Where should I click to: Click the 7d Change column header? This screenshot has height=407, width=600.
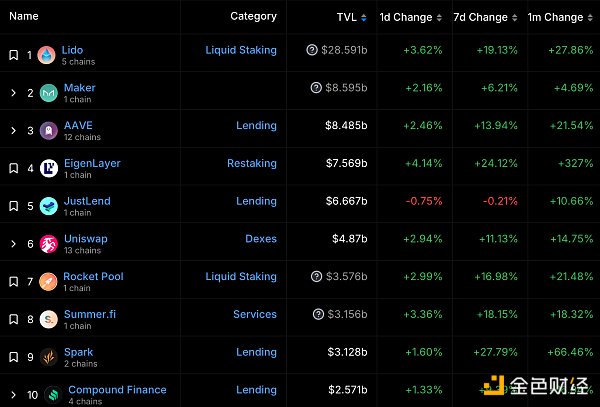point(480,17)
